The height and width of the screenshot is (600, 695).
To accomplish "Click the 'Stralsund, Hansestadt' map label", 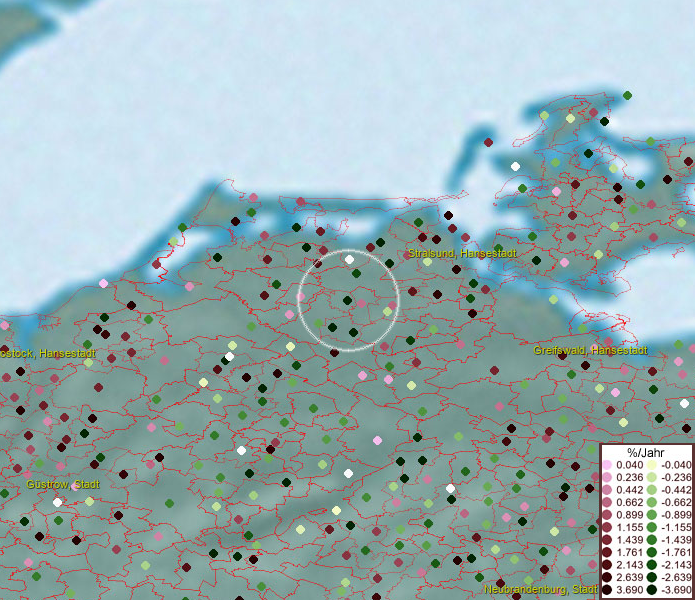I will 462,253.
